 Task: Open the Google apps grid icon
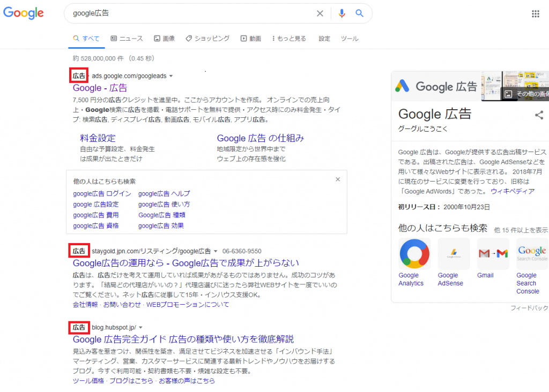[x=536, y=13]
